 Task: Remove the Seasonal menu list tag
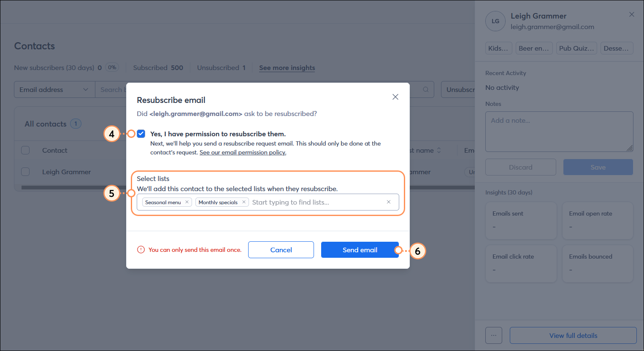pos(187,202)
